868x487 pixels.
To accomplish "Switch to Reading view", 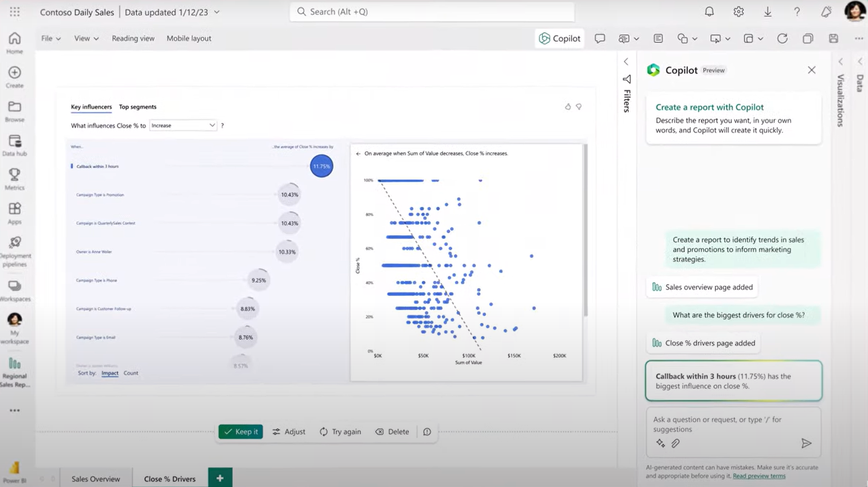I will tap(133, 38).
